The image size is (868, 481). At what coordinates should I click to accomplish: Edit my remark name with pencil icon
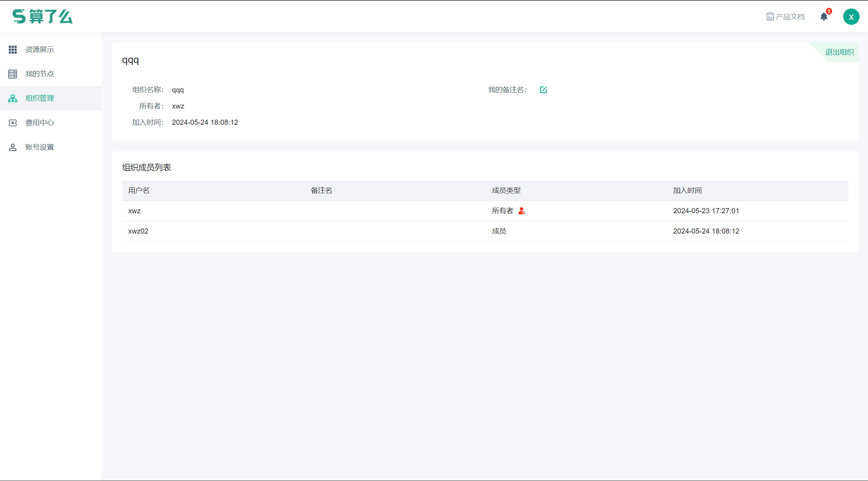tap(543, 90)
